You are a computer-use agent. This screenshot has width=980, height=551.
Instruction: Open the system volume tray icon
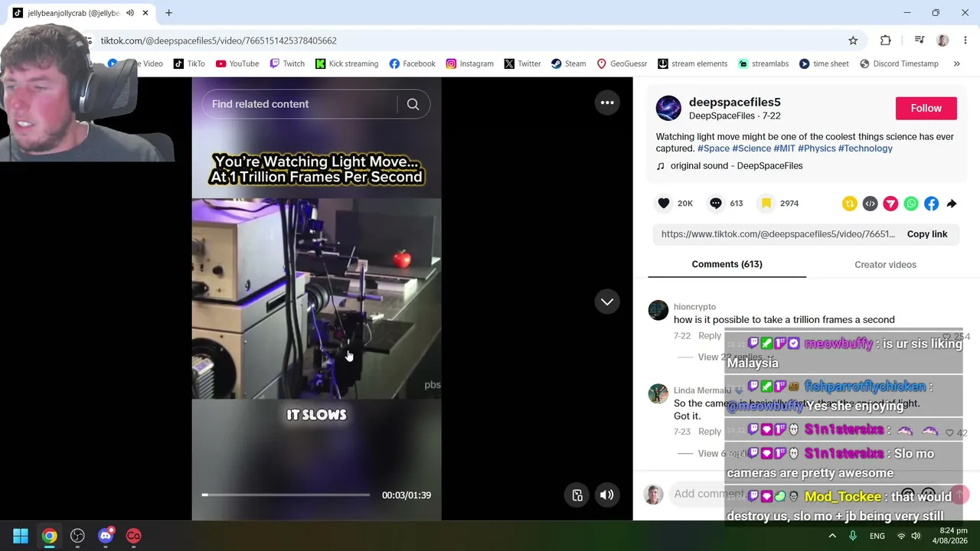click(916, 536)
